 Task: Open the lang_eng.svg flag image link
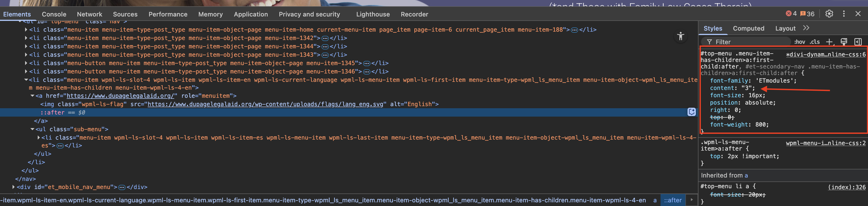[265, 104]
